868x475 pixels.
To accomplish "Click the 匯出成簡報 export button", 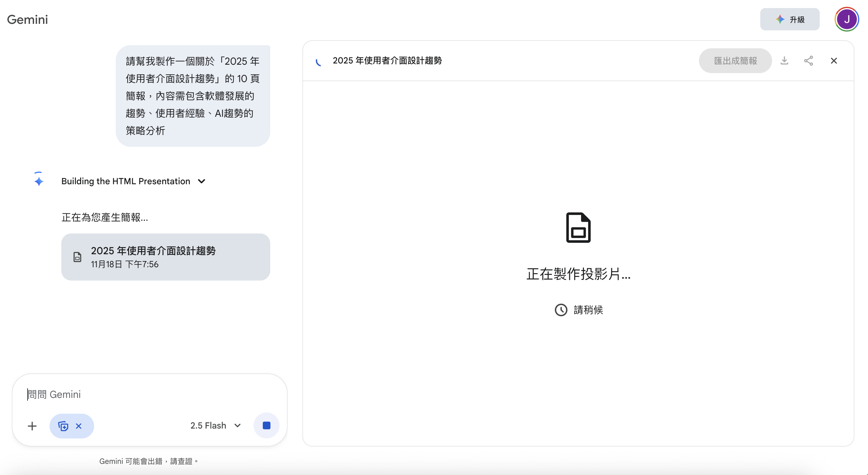I will (x=735, y=61).
